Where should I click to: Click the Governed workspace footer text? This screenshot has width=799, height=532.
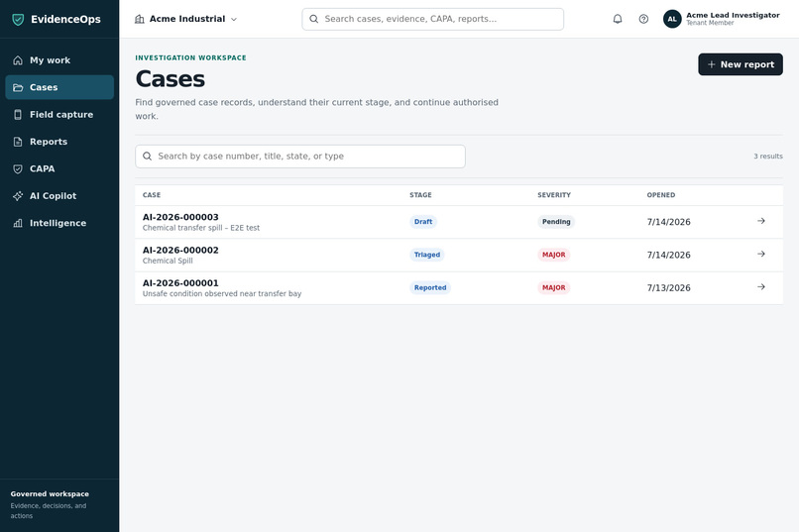click(50, 493)
